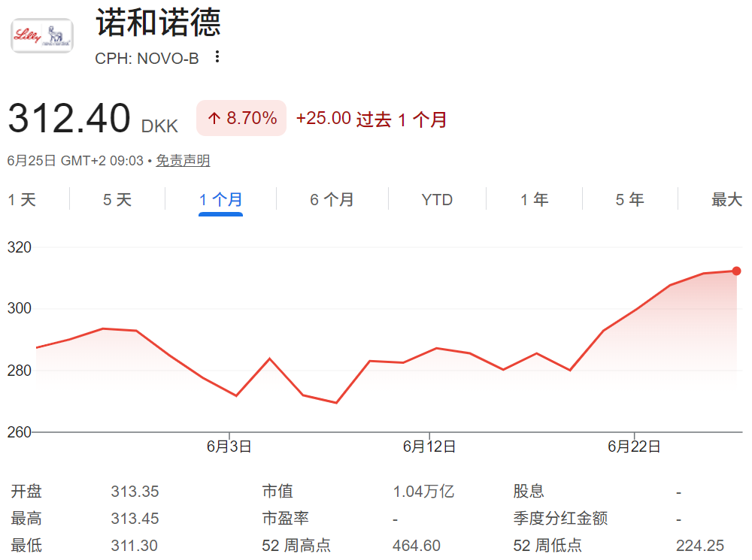
Task: Click the DKK currency label
Action: 159,126
